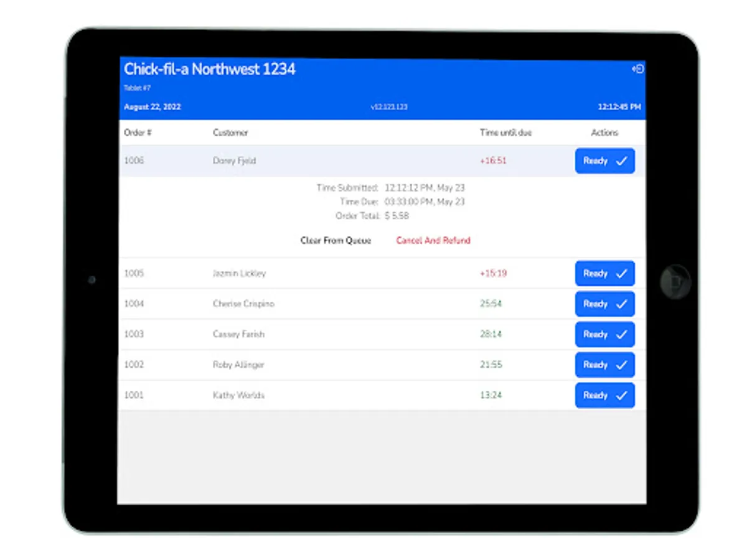Select order number 1001
Screen dimensions: 747x560
tap(134, 395)
